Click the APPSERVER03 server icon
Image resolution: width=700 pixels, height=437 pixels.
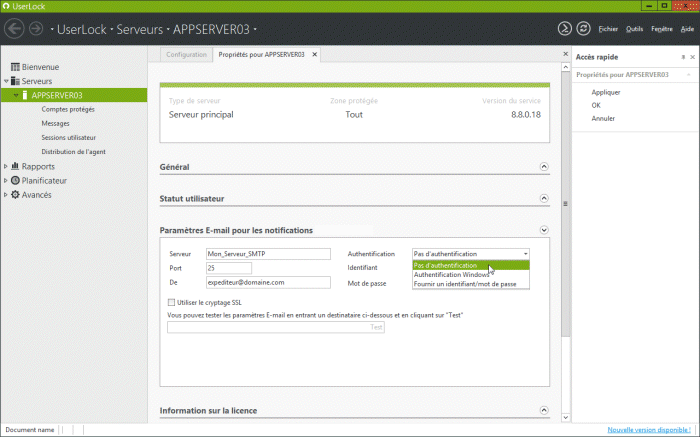25,95
